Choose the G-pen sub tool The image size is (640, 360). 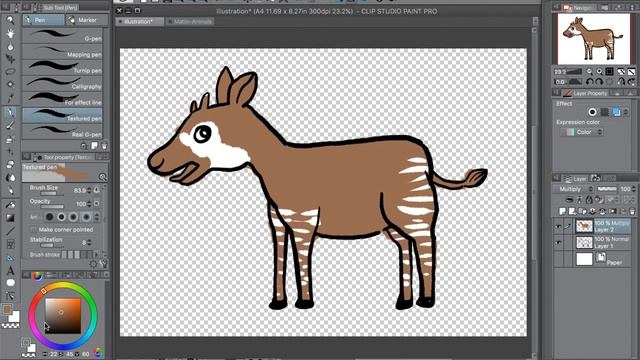tap(62, 36)
